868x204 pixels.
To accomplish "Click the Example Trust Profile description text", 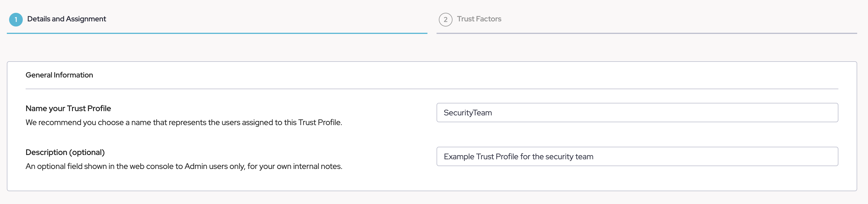I will point(518,156).
